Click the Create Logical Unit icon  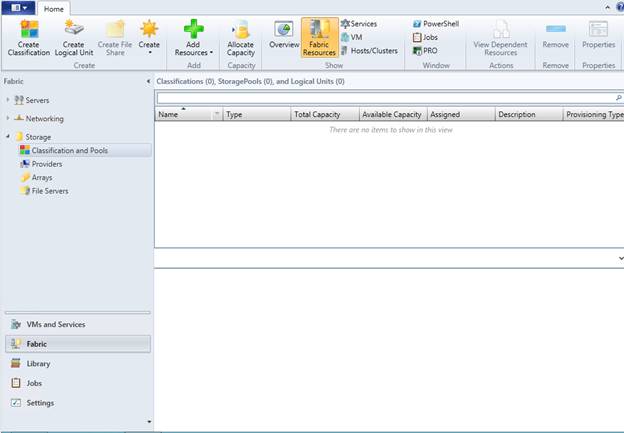point(74,38)
